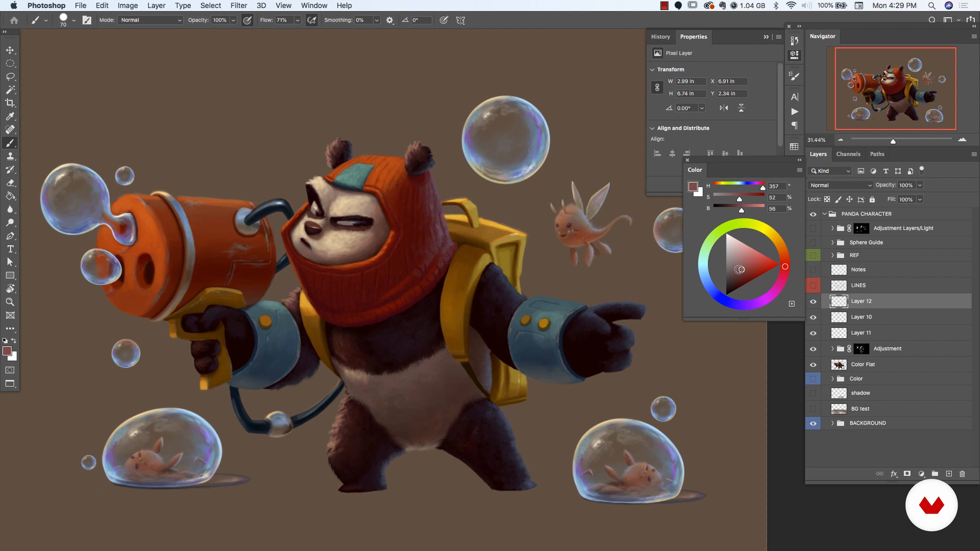Image resolution: width=980 pixels, height=551 pixels.
Task: Open Smoothing percentage dropdown
Action: pyautogui.click(x=376, y=20)
